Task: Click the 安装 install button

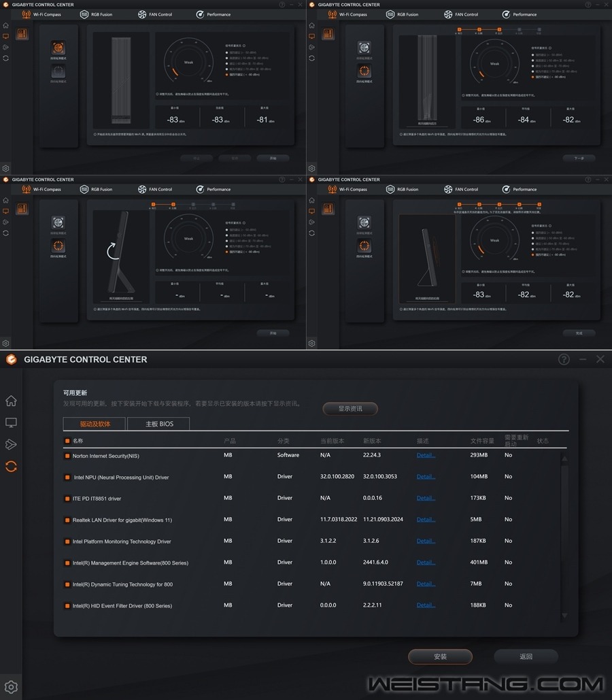Action: pyautogui.click(x=440, y=656)
